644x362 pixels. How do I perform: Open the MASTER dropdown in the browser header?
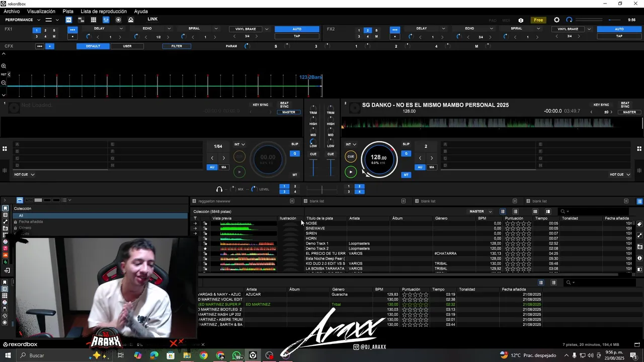tap(480, 212)
